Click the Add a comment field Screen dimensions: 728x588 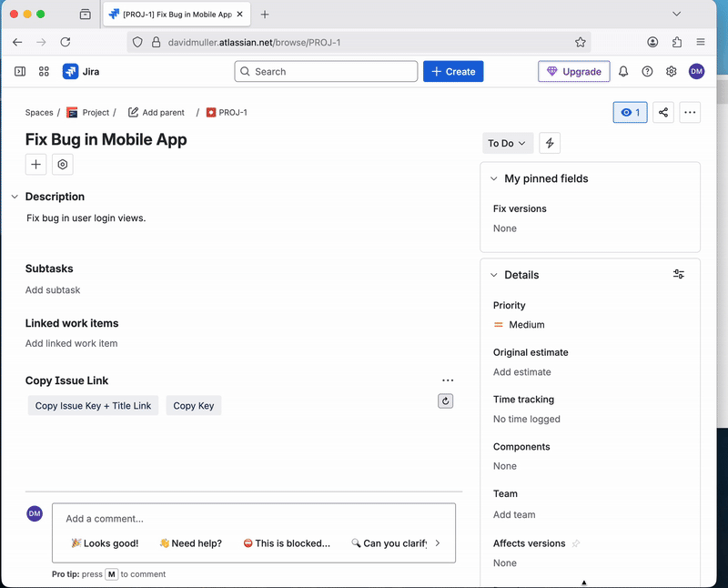(x=253, y=519)
